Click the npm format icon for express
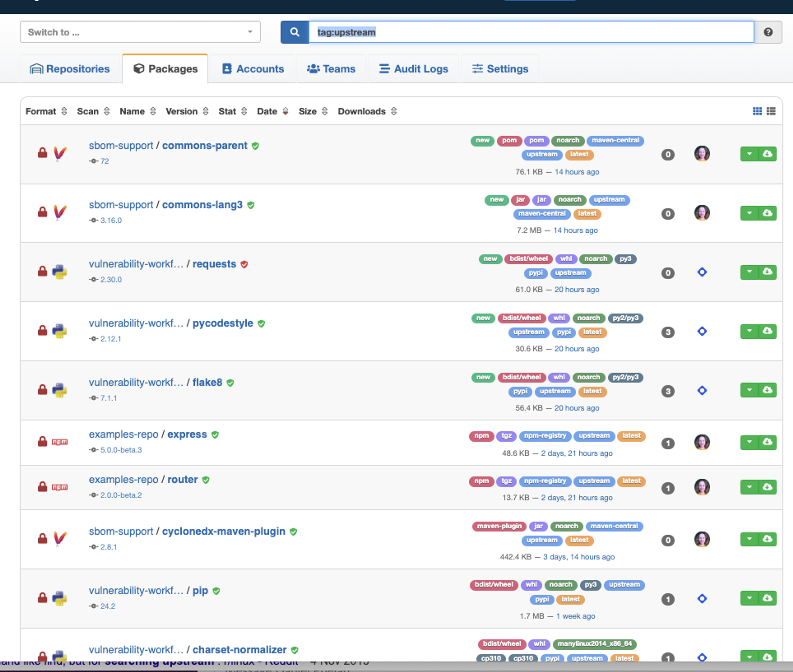Image resolution: width=793 pixels, height=672 pixels. (60, 442)
